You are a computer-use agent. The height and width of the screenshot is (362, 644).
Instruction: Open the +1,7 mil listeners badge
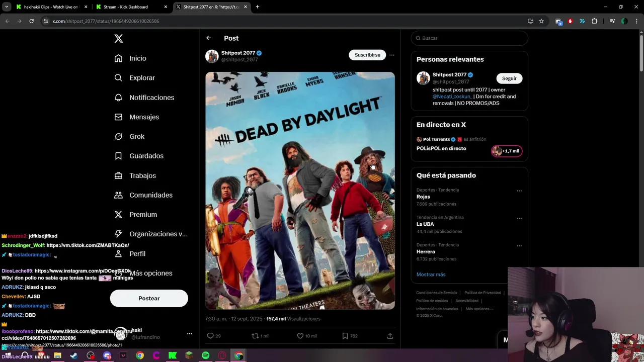(x=507, y=151)
